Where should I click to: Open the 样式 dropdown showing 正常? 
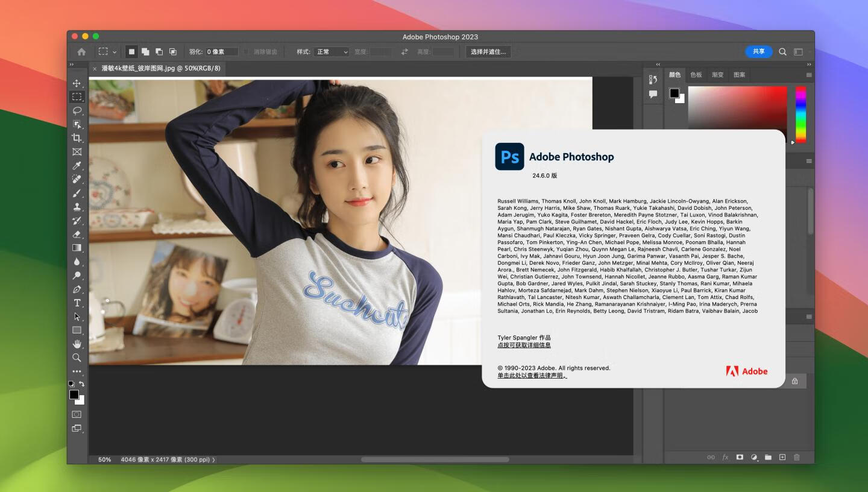point(332,52)
